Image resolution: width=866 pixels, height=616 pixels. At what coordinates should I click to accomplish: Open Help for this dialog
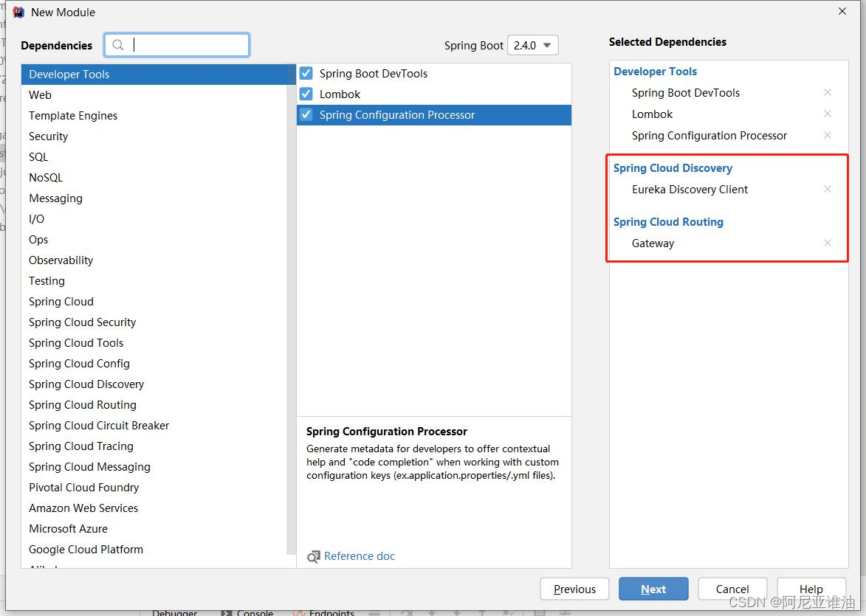pyautogui.click(x=811, y=589)
